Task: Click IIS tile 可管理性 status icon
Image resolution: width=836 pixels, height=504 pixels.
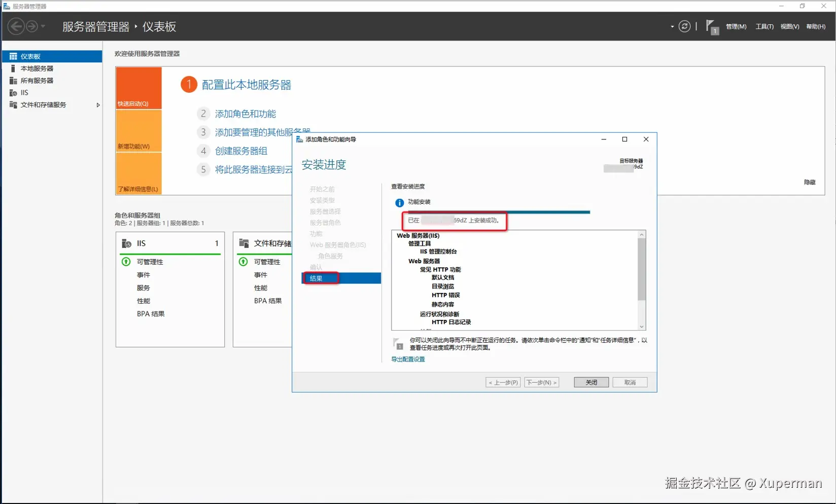Action: pyautogui.click(x=126, y=262)
